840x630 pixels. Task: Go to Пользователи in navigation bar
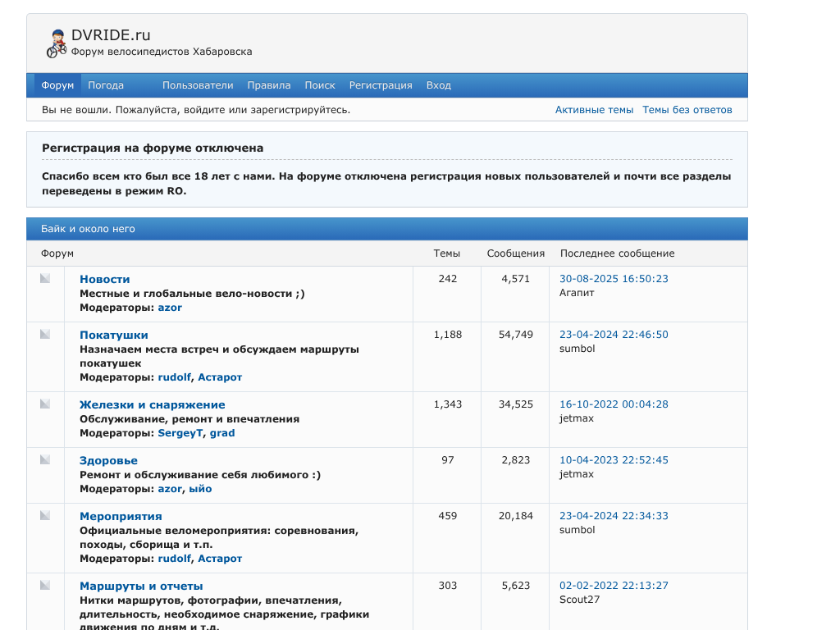coord(198,85)
